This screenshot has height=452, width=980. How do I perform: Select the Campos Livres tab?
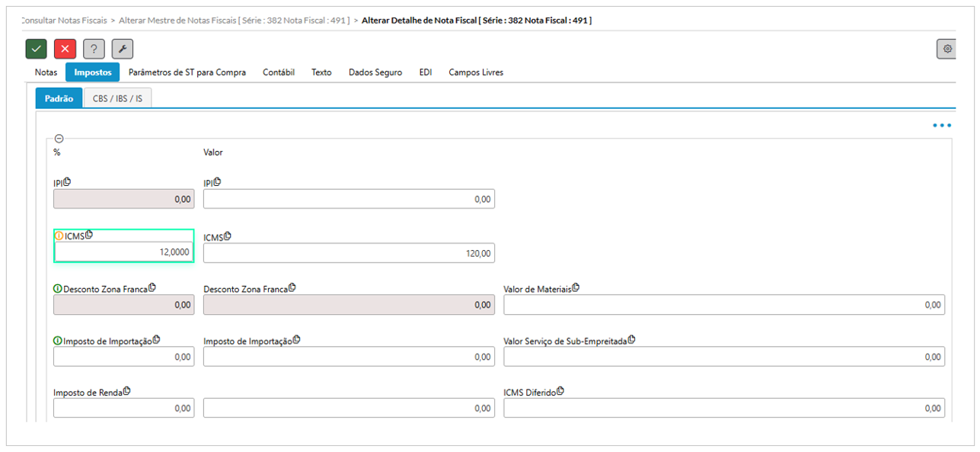476,72
